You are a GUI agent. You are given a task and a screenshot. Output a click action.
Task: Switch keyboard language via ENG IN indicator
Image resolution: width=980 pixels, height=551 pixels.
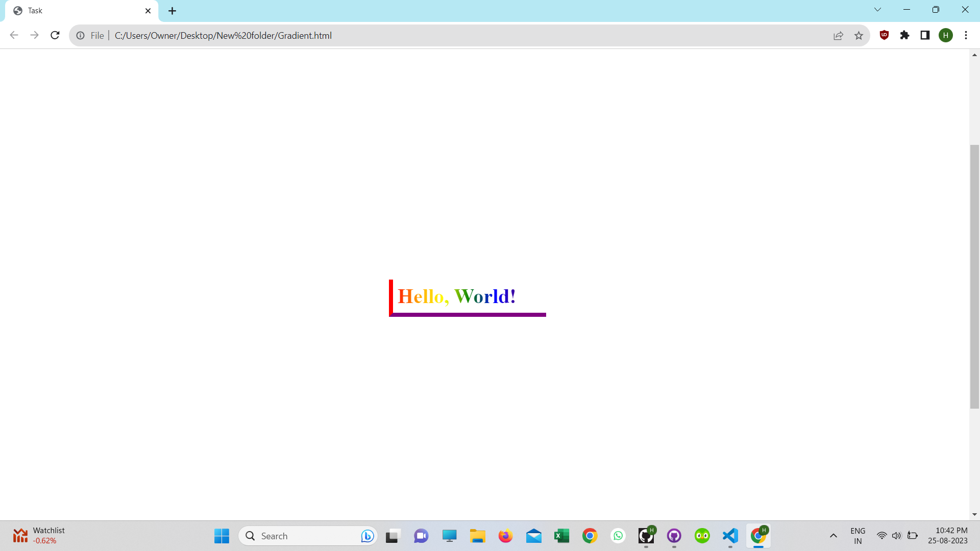coord(858,535)
